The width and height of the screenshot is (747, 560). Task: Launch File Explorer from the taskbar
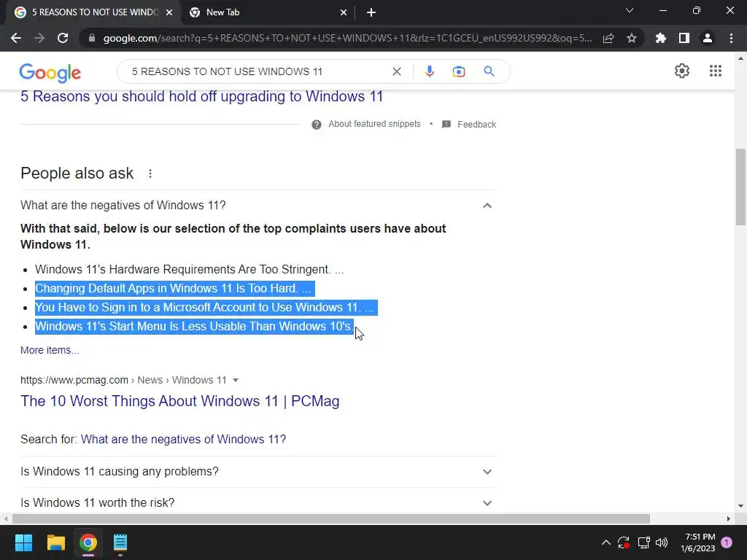pyautogui.click(x=55, y=542)
